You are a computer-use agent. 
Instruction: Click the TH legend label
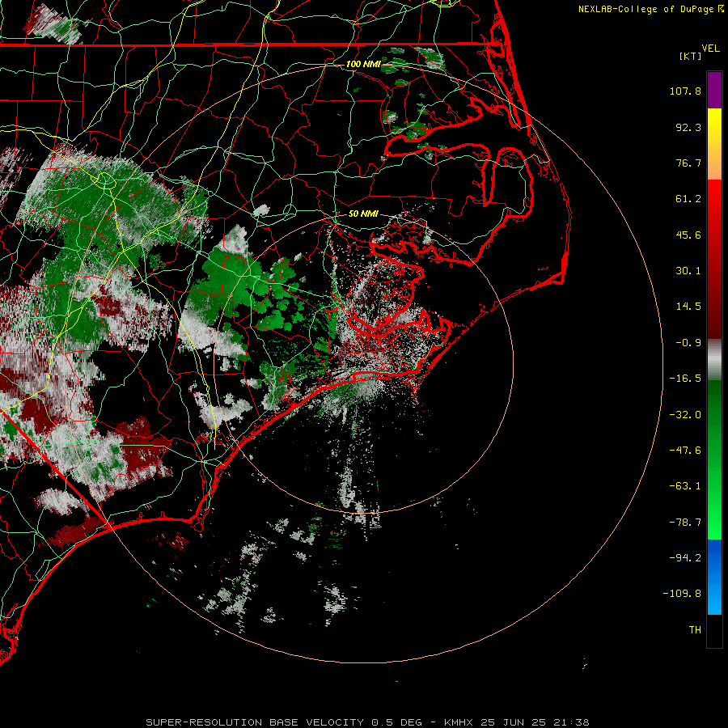[695, 629]
